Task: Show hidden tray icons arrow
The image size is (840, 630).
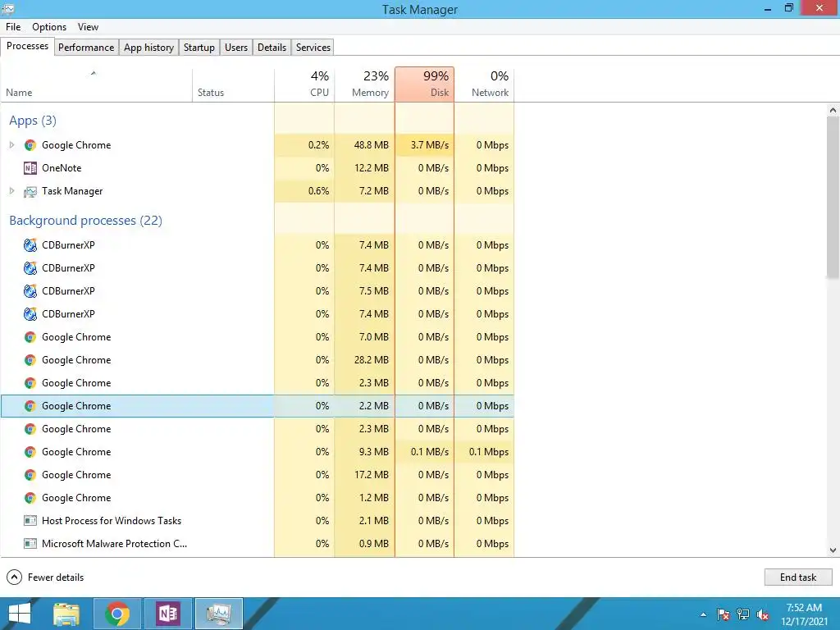Action: click(703, 614)
